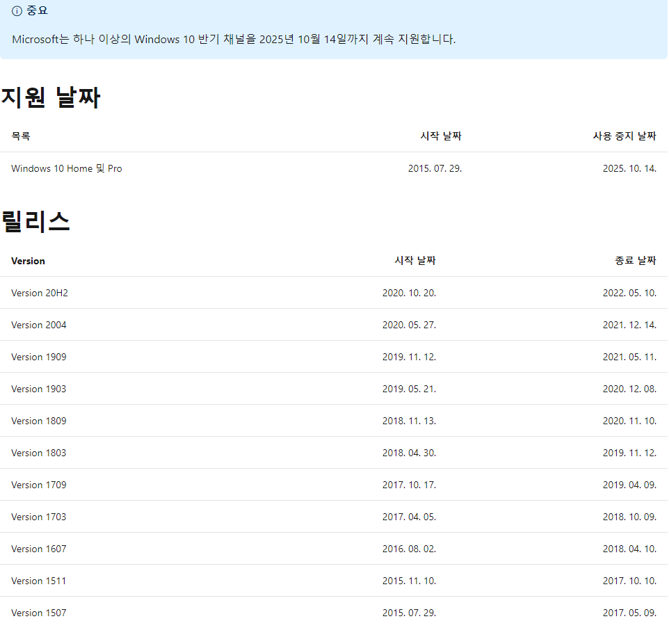Image resolution: width=669 pixels, height=644 pixels.
Task: Click start date 2019. 05. 21.
Action: (x=409, y=389)
